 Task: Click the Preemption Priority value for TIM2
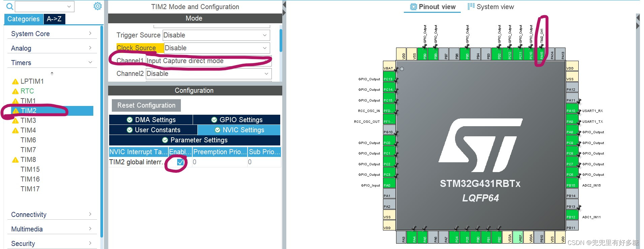pos(220,162)
